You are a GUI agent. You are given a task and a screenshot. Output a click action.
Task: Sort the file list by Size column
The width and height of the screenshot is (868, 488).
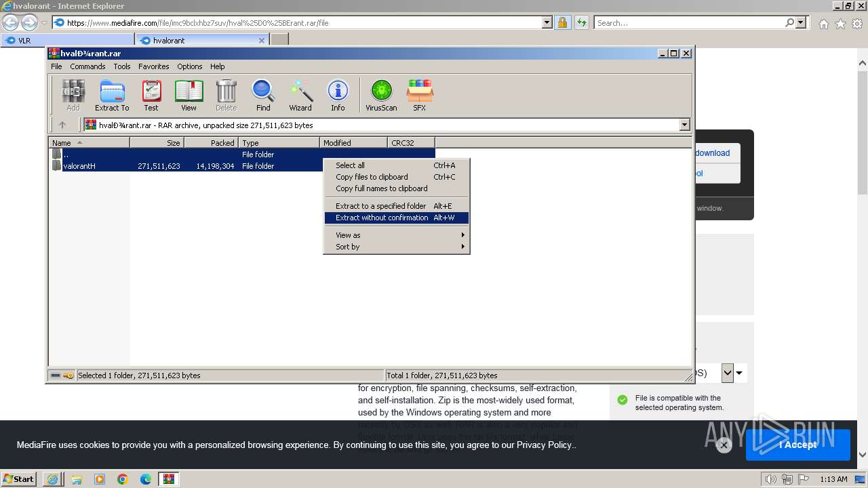coord(157,142)
